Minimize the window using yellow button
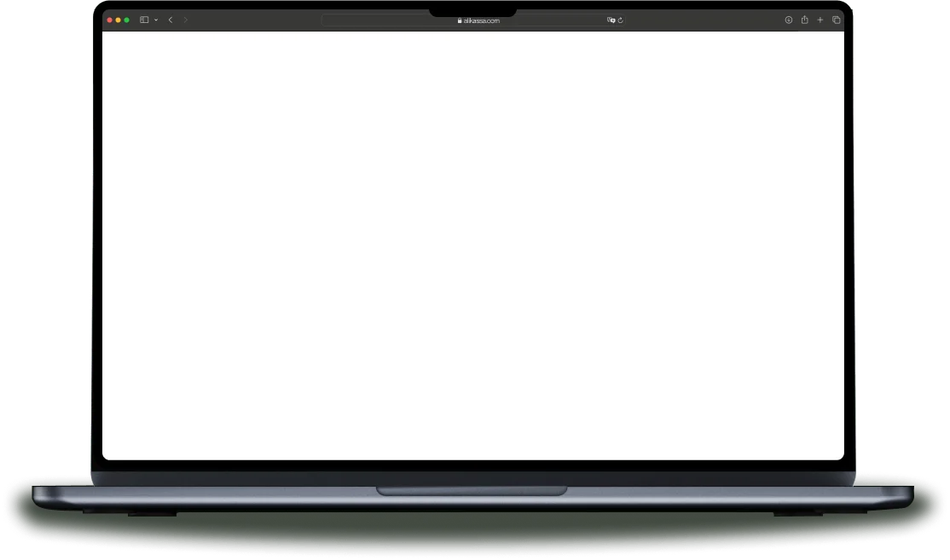The width and height of the screenshot is (950, 560). point(119,20)
